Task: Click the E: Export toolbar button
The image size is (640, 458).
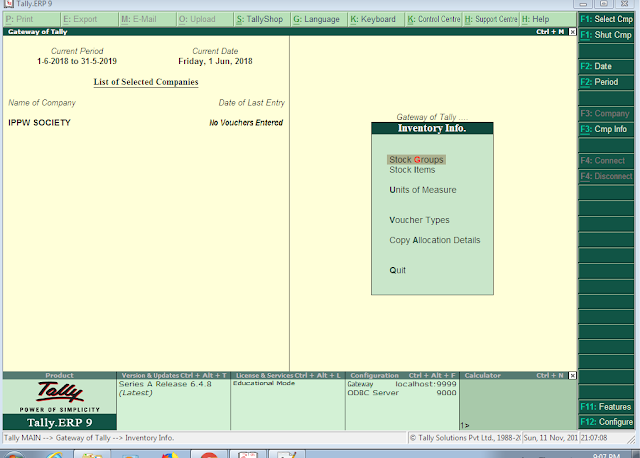Action: 89,19
